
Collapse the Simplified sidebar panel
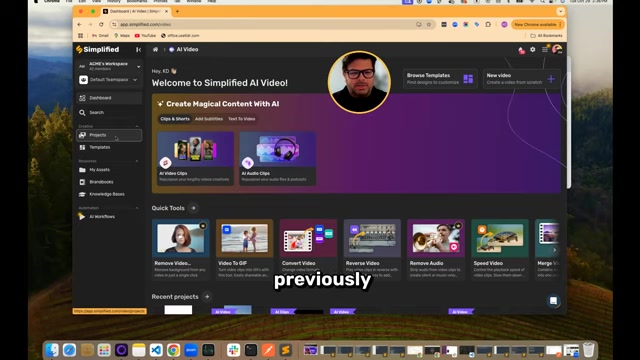(138, 49)
